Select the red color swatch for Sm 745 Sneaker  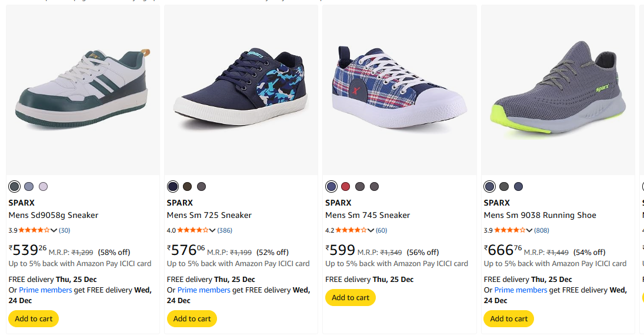345,187
